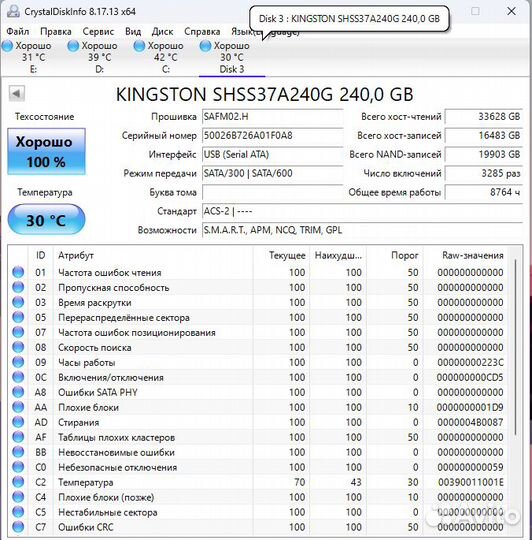Click the standard field ACS-2
The height and width of the screenshot is (540, 532).
point(362,211)
